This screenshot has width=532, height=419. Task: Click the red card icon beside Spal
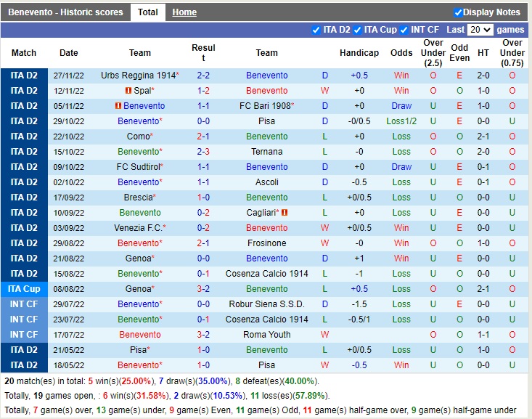[x=128, y=91]
